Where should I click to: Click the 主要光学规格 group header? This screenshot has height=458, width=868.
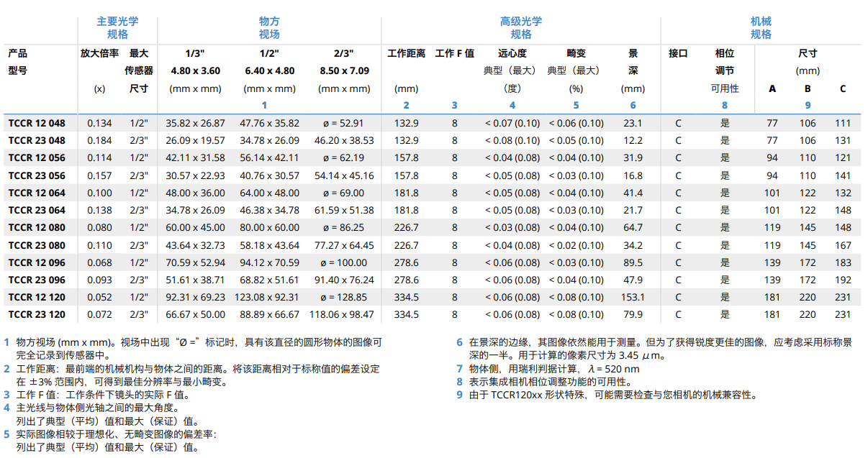[117, 27]
